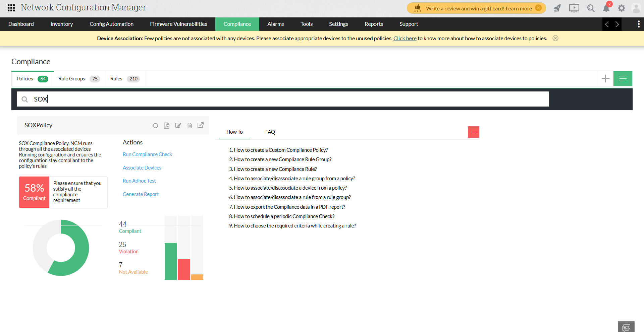Open the presentation screen icon
The width and height of the screenshot is (644, 332).
[x=574, y=8]
